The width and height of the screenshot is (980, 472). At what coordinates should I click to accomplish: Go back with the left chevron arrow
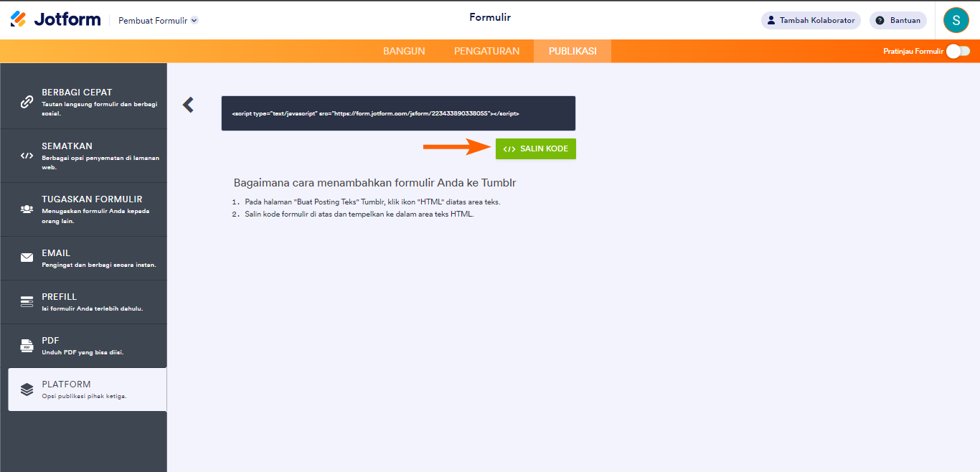point(188,105)
